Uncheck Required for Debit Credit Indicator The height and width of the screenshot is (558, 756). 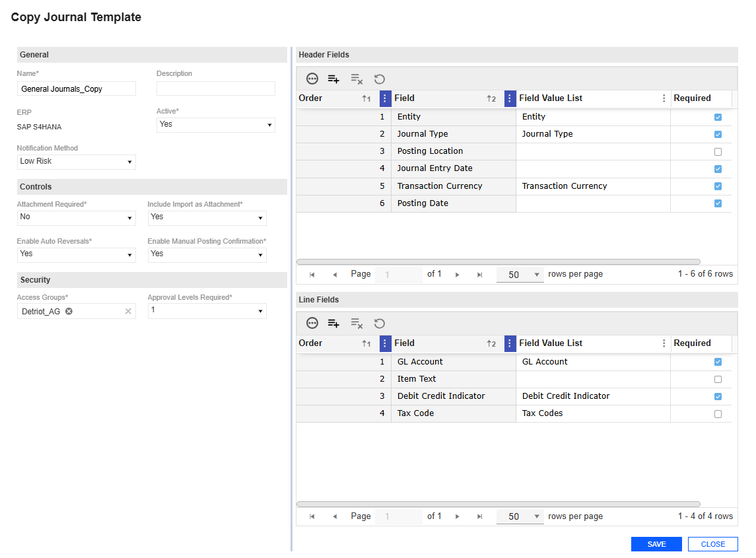tap(718, 397)
